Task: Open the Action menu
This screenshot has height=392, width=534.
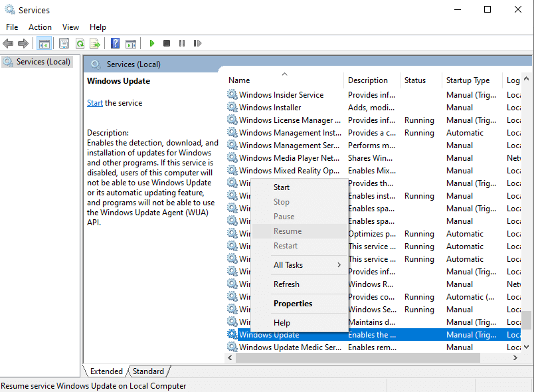Action: [40, 27]
